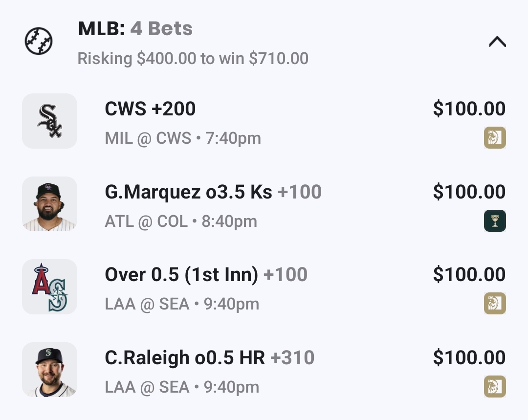Viewport: 528px width, 420px height.
Task: Click Risking $400.00 to win summary
Action: (x=193, y=59)
